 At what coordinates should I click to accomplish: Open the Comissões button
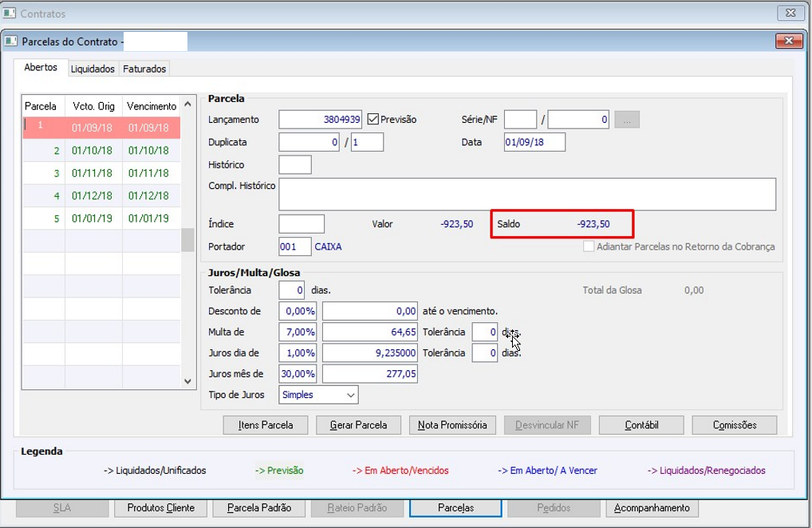pyautogui.click(x=735, y=425)
